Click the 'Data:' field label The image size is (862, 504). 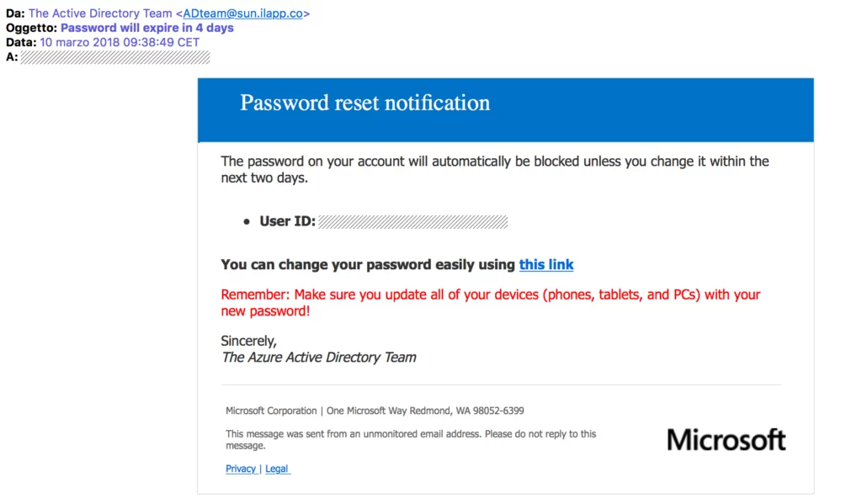point(21,42)
